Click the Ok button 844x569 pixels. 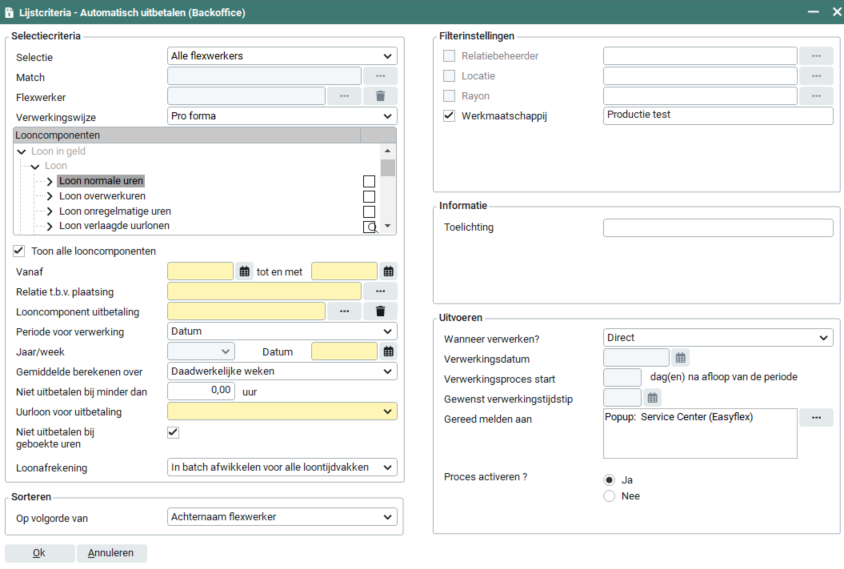tap(39, 553)
